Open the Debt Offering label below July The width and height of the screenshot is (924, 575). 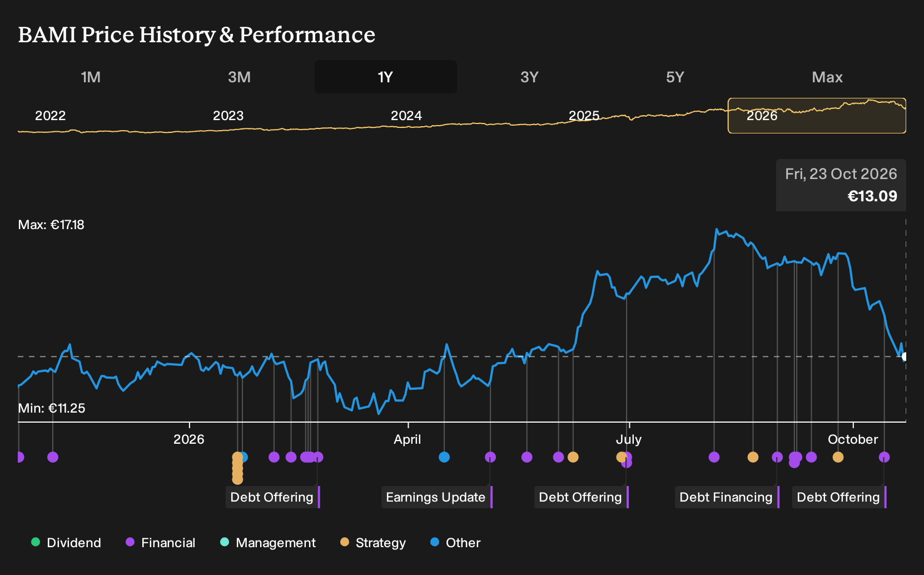tap(582, 497)
